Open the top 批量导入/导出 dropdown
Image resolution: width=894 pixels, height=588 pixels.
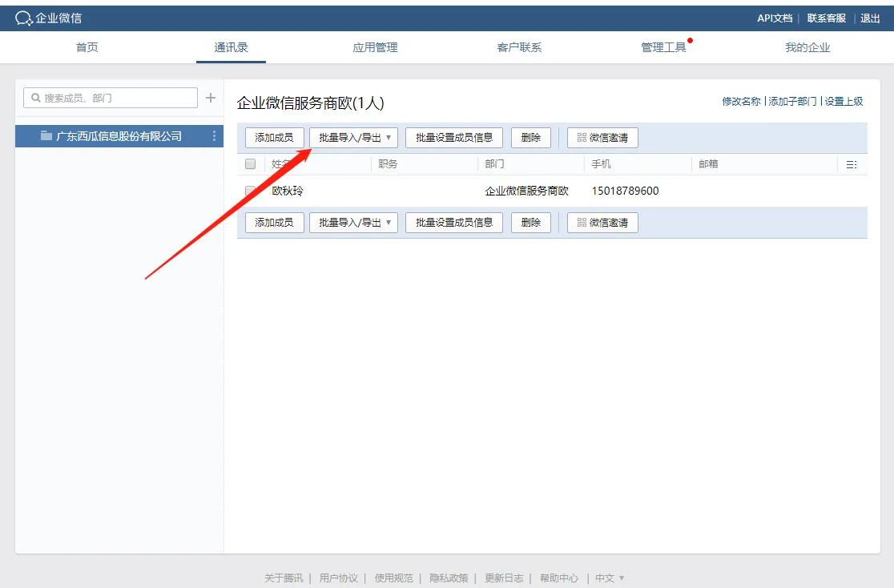353,137
